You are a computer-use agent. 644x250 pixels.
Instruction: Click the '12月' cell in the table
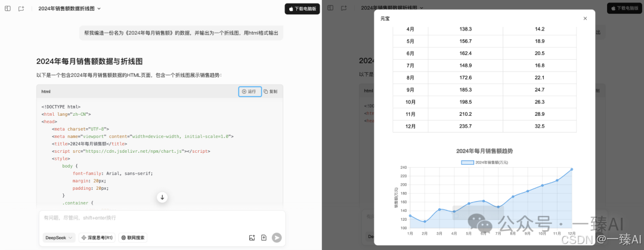pos(410,126)
